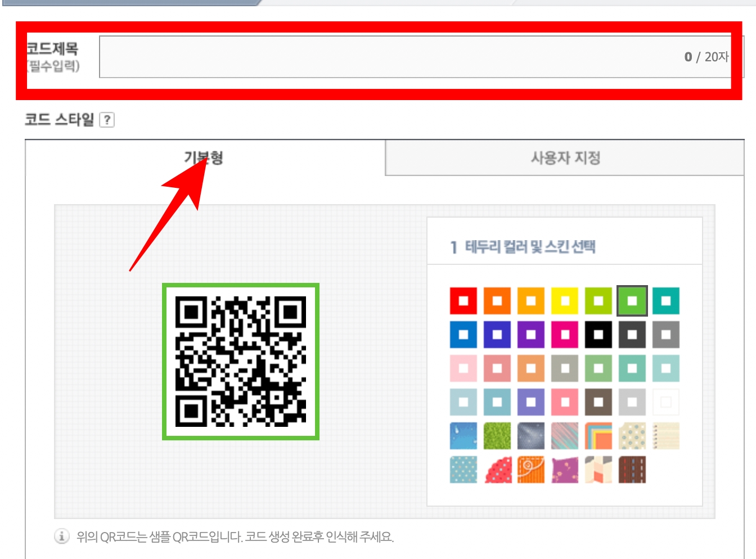Choose the green grass texture skin
Screen dimensions: 756x559
(x=497, y=436)
